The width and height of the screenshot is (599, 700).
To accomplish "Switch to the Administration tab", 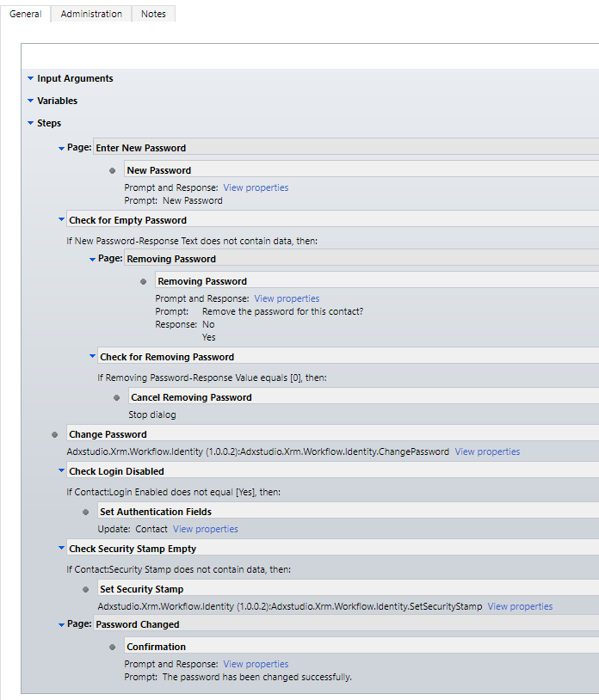I will (x=91, y=14).
